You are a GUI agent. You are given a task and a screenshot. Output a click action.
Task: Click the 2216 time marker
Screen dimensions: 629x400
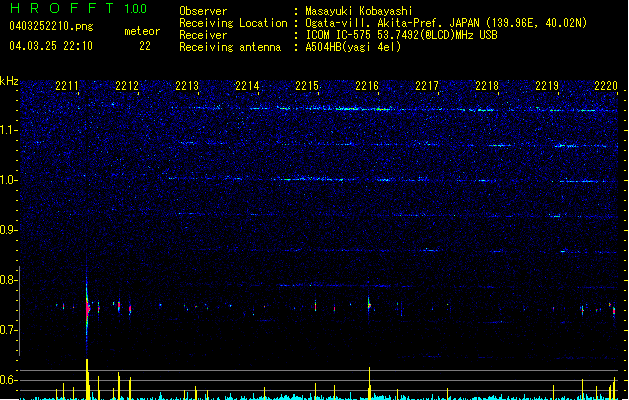(x=367, y=86)
